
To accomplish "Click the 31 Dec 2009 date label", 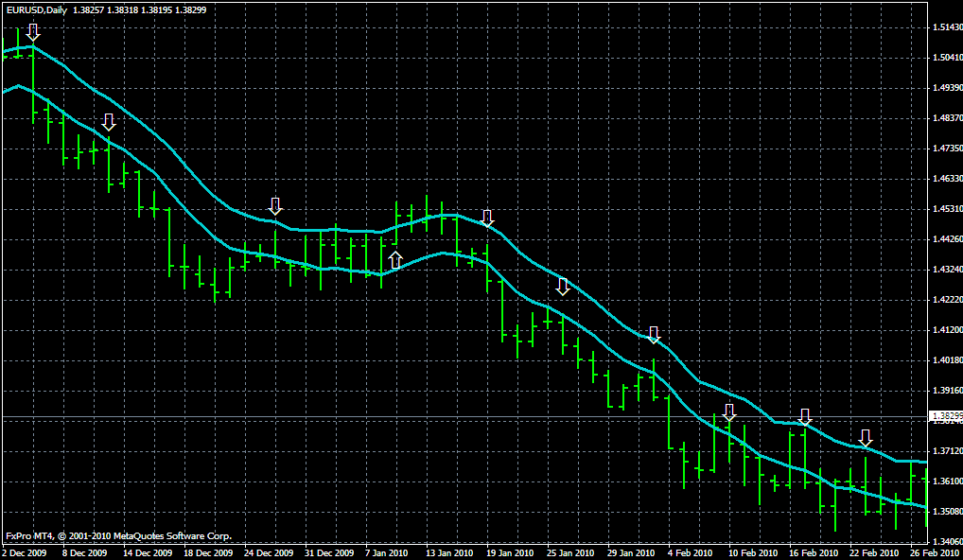I will pyautogui.click(x=329, y=552).
